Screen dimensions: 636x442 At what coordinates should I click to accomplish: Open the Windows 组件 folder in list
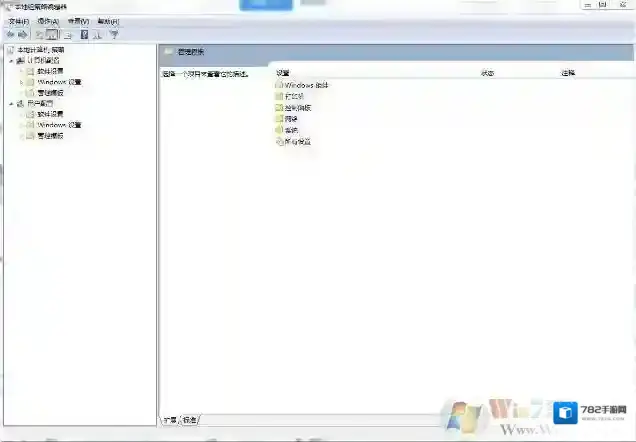click(306, 85)
